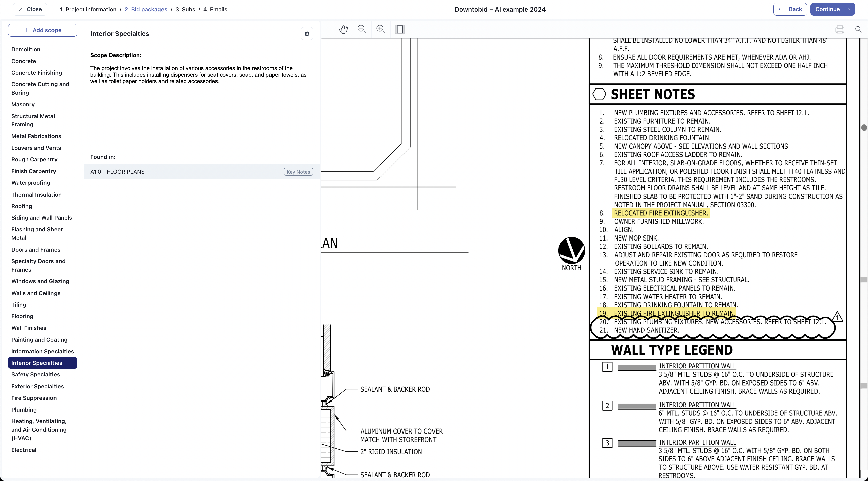The height and width of the screenshot is (481, 868).
Task: Select the Demolition scope
Action: 26,49
